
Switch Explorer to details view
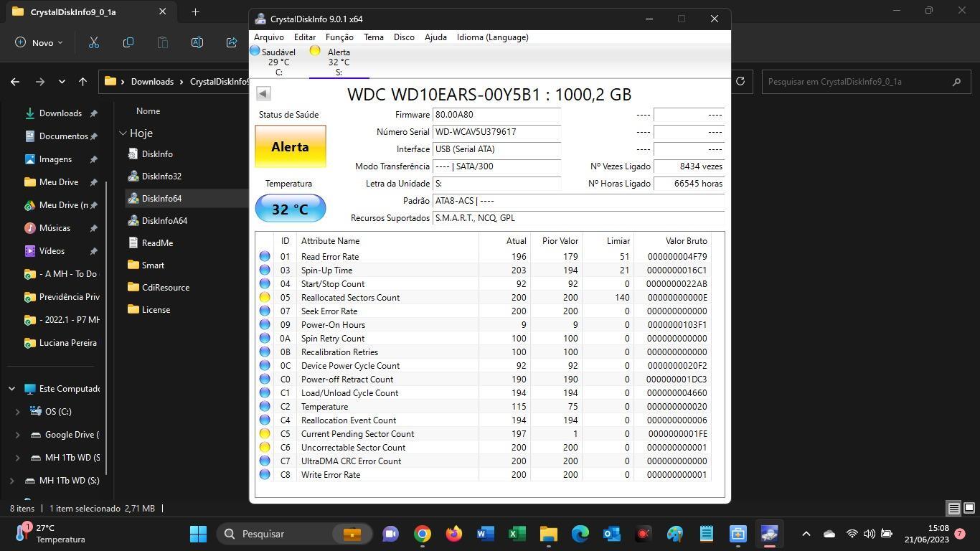(953, 509)
